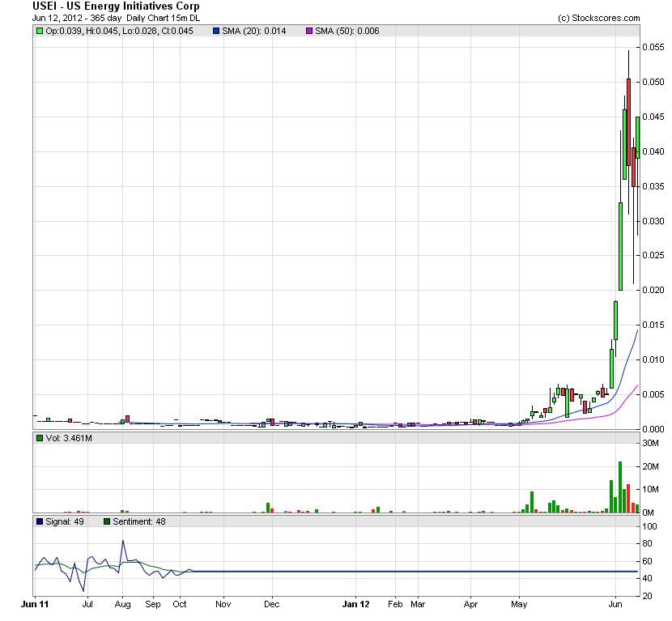Click the 0.040 price axis label
The width and height of the screenshot is (672, 621).
[x=653, y=151]
